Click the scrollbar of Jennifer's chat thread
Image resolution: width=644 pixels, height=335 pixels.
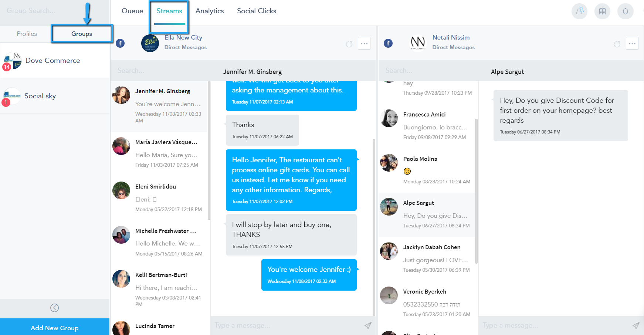[x=374, y=227]
